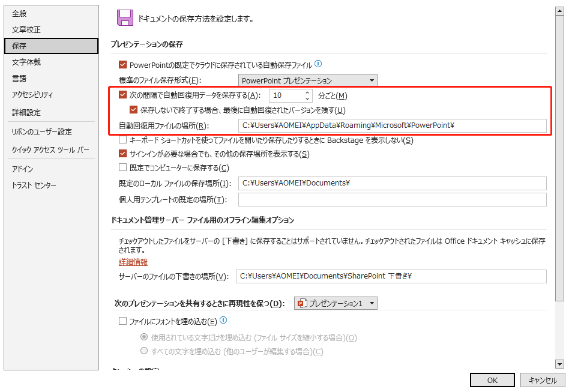The height and width of the screenshot is (392, 569).
Task: Click the 分ごと(M) label
Action: pyautogui.click(x=333, y=96)
